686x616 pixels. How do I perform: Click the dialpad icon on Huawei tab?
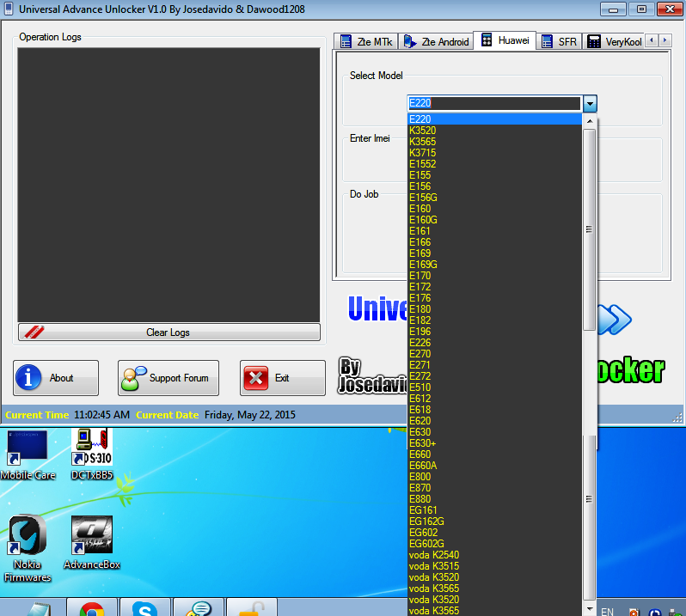pyautogui.click(x=487, y=40)
